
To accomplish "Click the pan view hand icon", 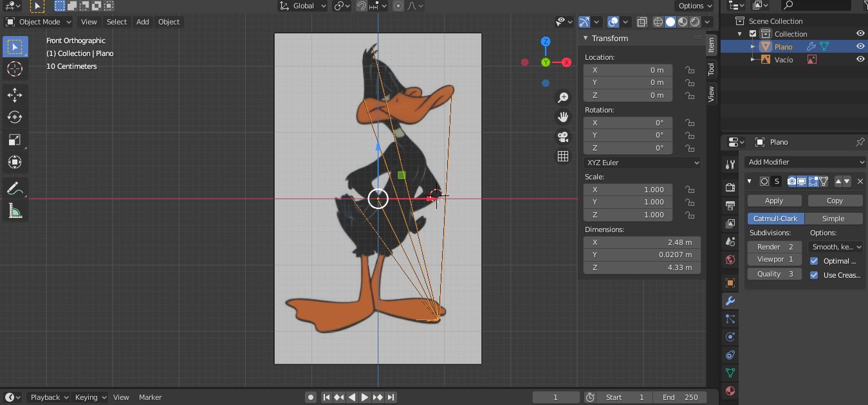I will (563, 117).
